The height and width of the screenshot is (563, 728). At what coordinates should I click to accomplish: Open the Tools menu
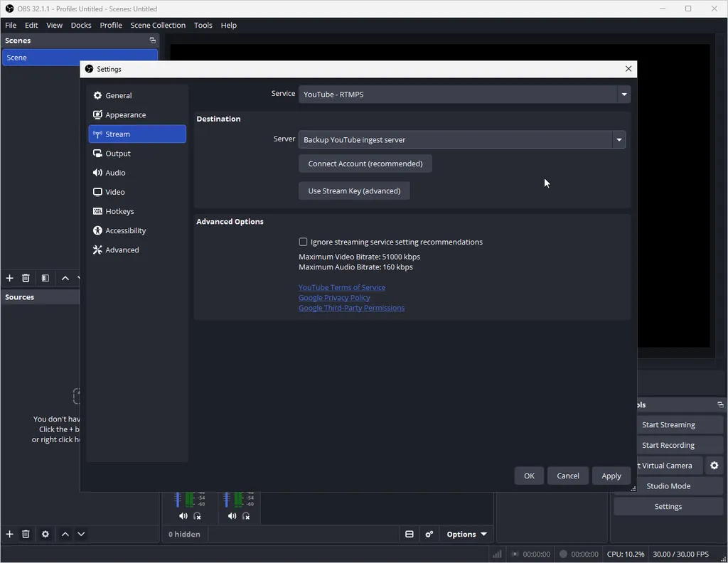pyautogui.click(x=203, y=25)
